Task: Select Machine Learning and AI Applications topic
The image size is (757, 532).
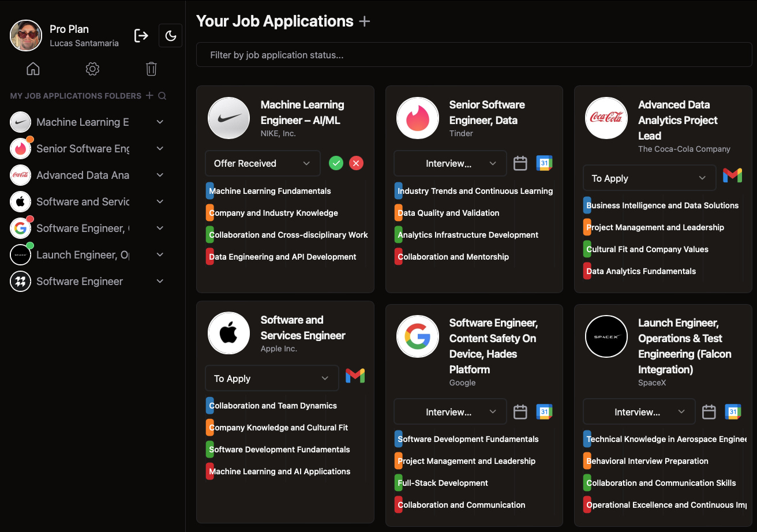Action: click(x=278, y=471)
